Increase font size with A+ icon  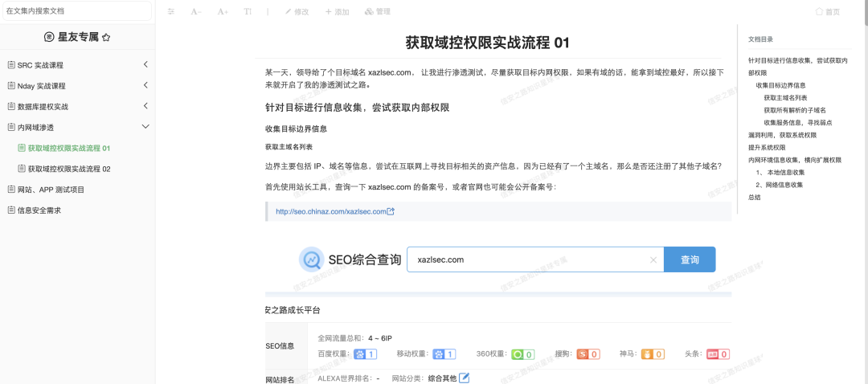[223, 11]
